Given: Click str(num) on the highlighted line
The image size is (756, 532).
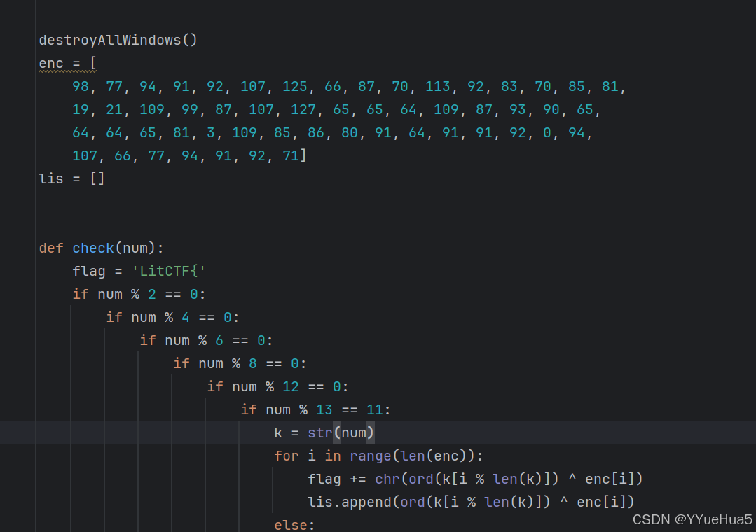Looking at the screenshot, I should 340,433.
